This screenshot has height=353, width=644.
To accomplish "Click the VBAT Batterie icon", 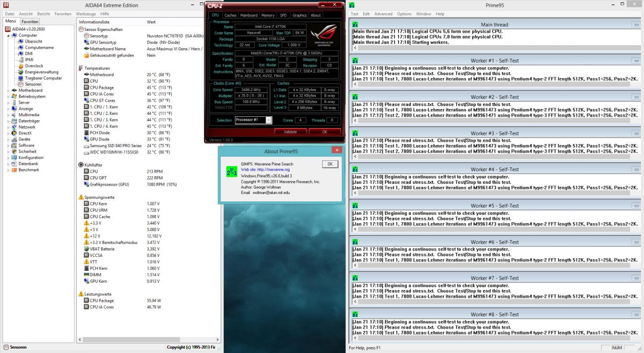I will point(87,249).
